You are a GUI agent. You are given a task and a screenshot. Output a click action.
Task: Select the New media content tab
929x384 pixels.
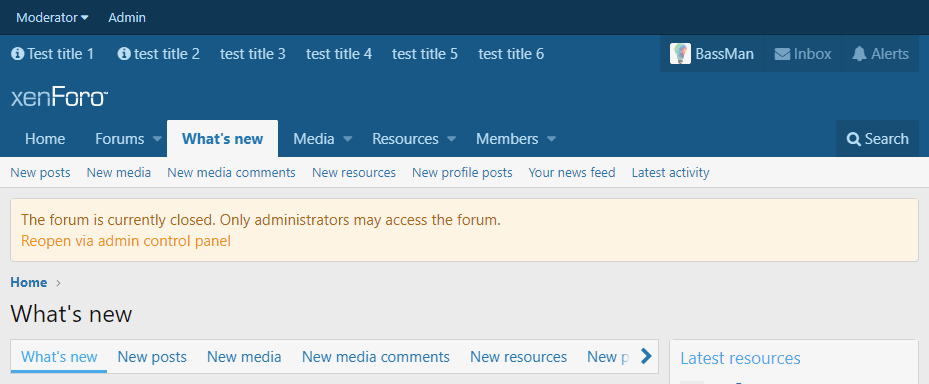pos(244,357)
